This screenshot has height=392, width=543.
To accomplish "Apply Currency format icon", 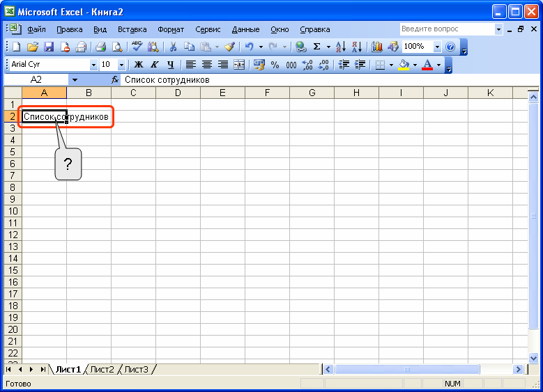I will coord(259,65).
